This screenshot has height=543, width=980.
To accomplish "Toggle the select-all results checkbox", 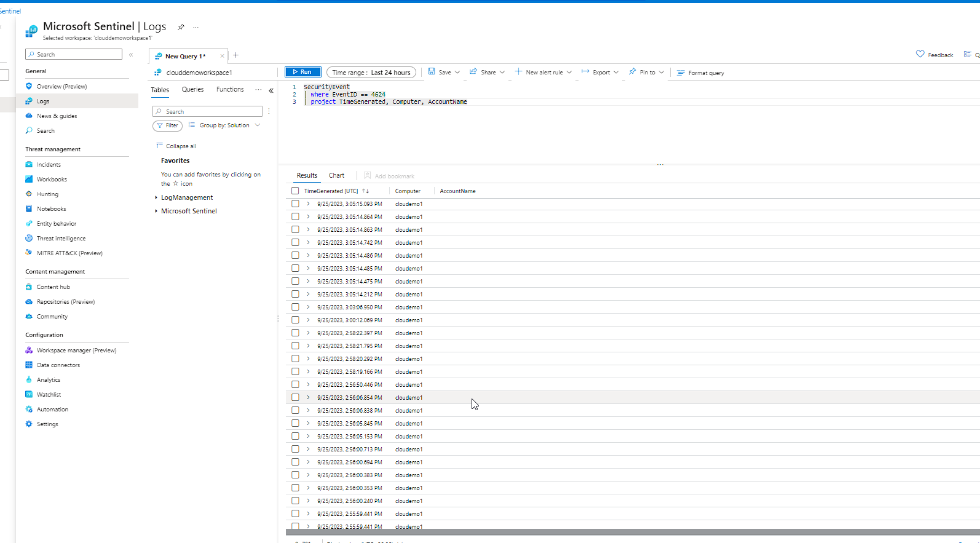I will tap(295, 191).
